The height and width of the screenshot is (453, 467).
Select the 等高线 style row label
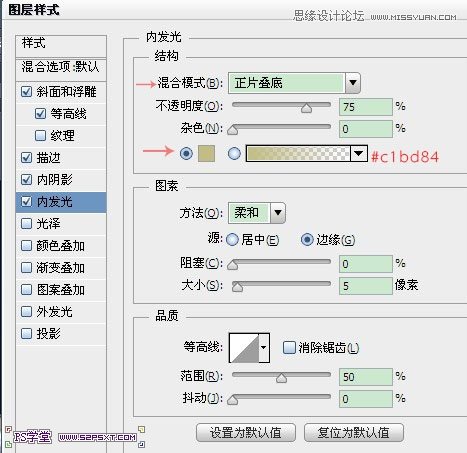(x=68, y=114)
